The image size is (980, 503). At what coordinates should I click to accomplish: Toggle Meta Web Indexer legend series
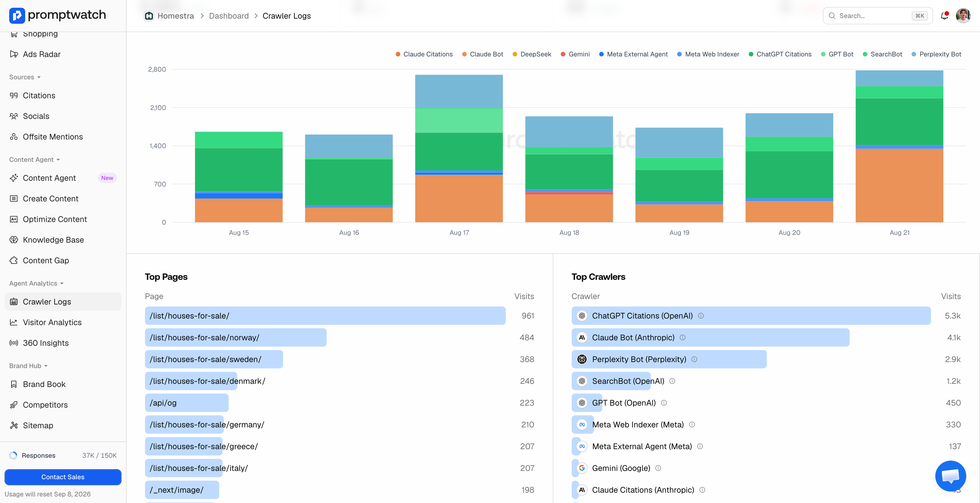[708, 54]
